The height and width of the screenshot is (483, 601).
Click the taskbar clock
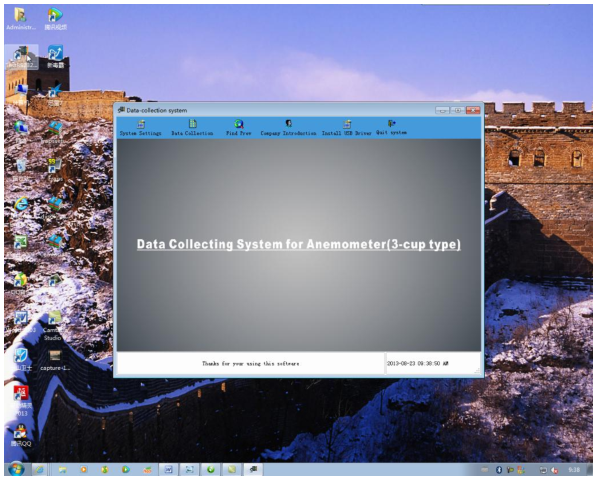(x=573, y=469)
